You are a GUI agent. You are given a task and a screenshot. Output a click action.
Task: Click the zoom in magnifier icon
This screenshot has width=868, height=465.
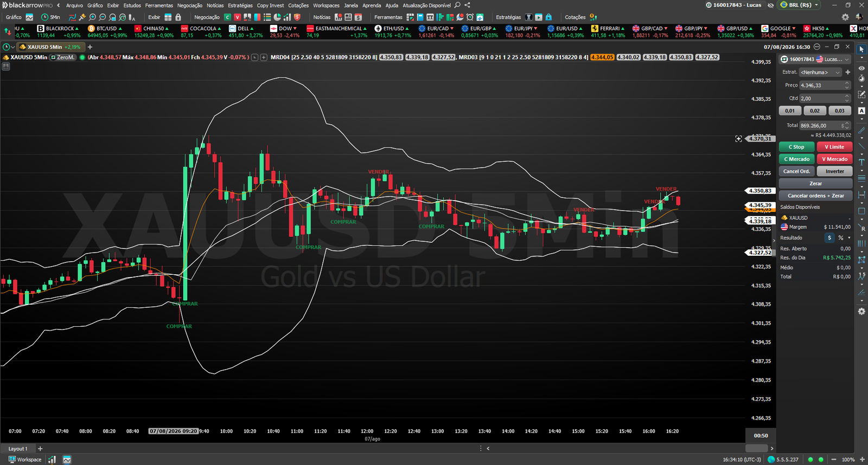93,17
